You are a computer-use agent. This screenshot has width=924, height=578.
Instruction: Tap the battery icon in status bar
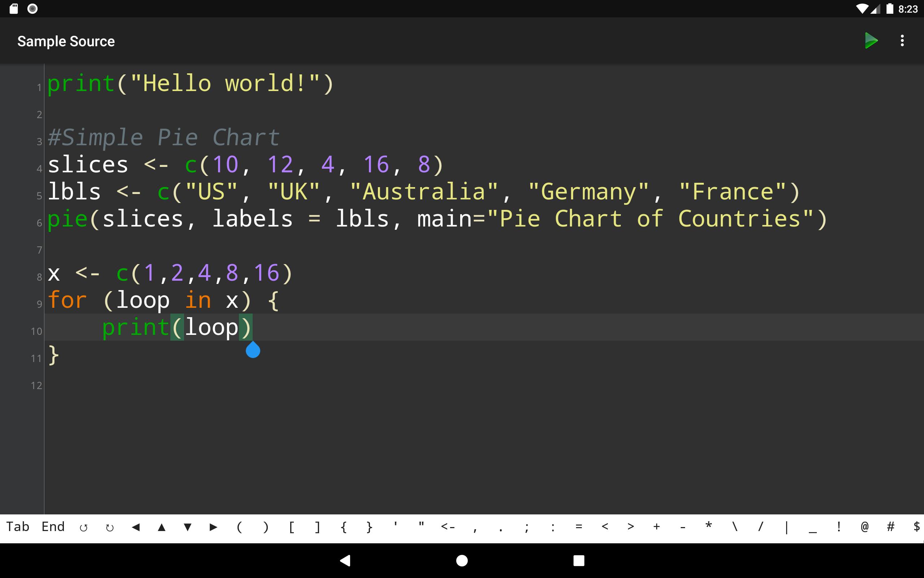[x=890, y=8]
